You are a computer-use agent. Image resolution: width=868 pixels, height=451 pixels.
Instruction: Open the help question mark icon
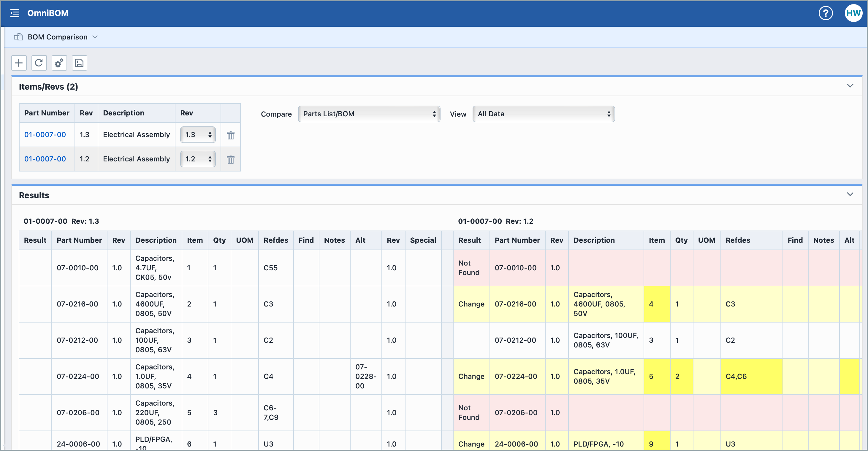coord(826,13)
